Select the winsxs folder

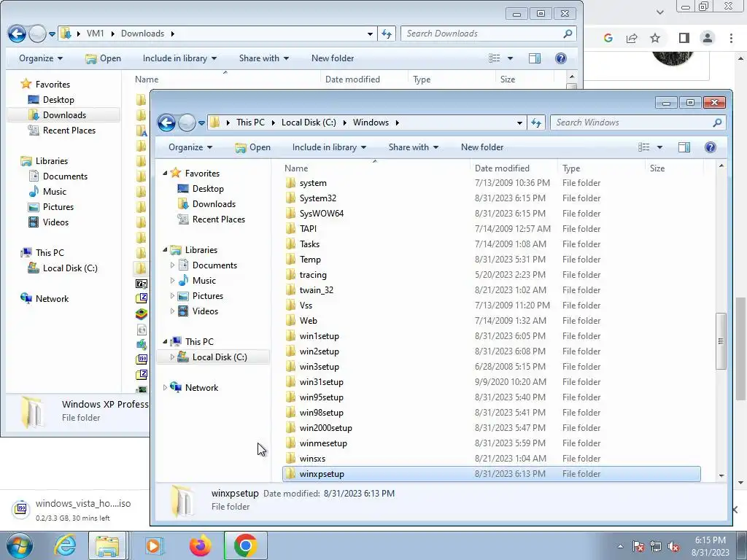pos(492,459)
